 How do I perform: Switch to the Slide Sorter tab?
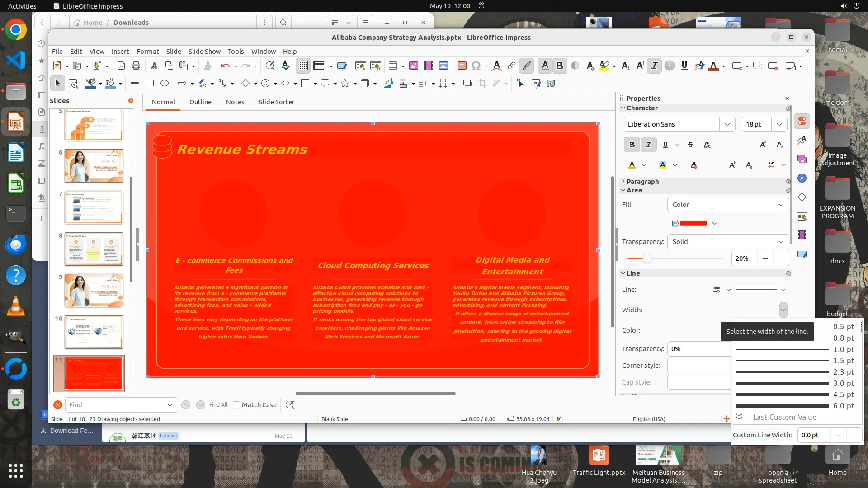tap(276, 102)
